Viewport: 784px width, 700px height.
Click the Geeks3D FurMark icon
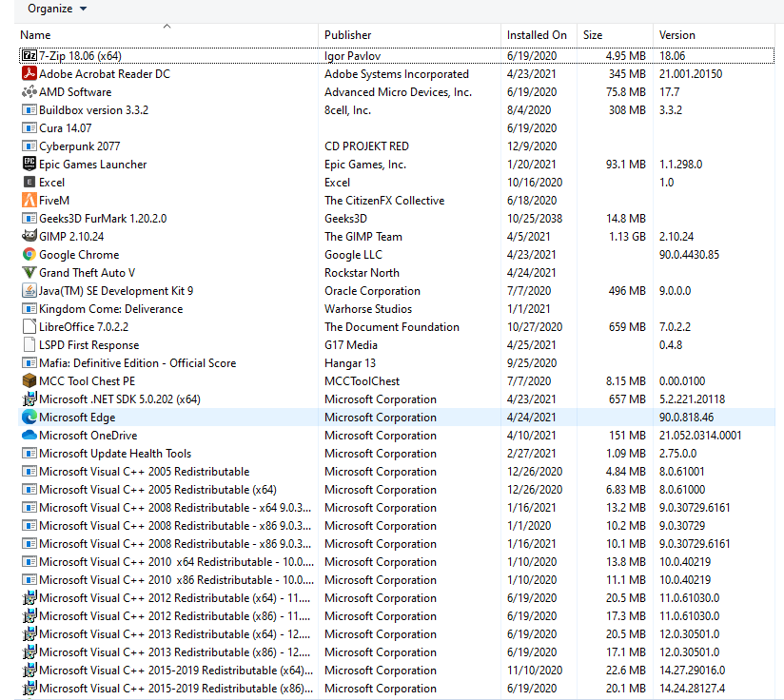tap(29, 218)
